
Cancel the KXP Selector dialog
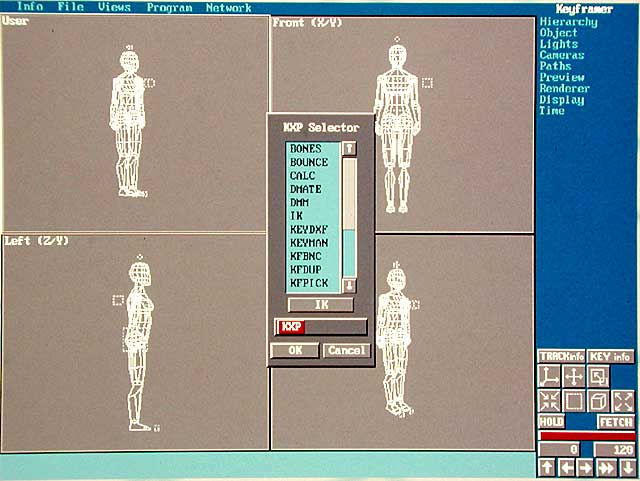click(346, 351)
